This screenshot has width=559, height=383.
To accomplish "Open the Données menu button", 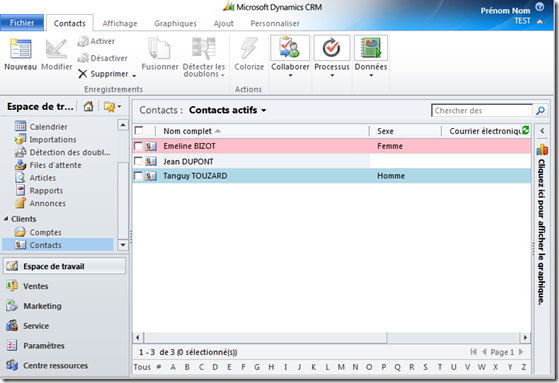I will (371, 56).
